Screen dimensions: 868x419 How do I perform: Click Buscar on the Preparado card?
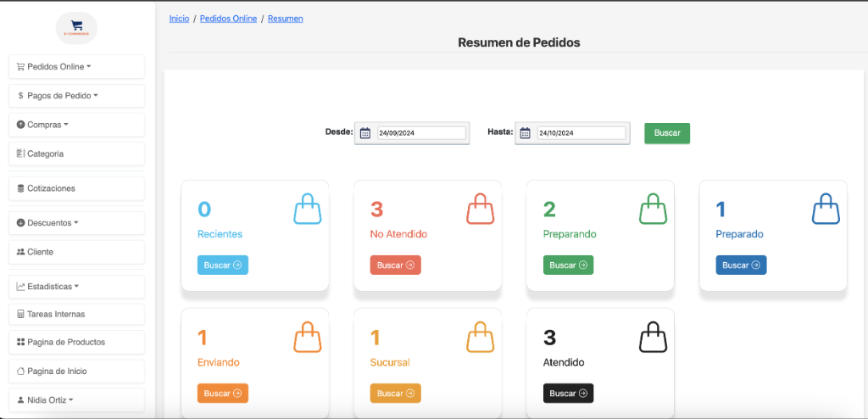click(741, 265)
